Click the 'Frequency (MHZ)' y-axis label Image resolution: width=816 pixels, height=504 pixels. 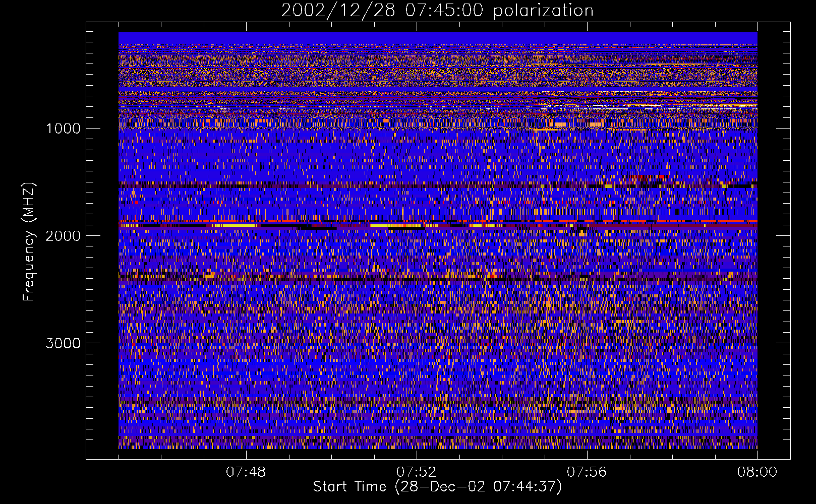tap(29, 242)
